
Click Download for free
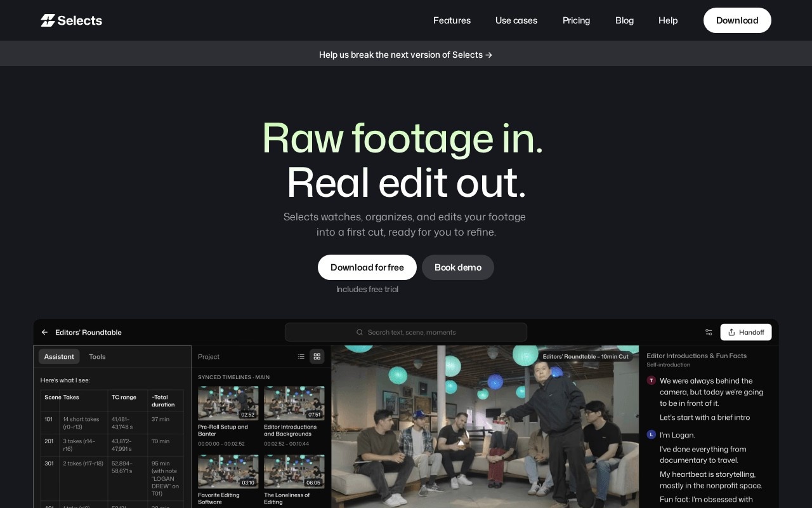[x=367, y=267]
